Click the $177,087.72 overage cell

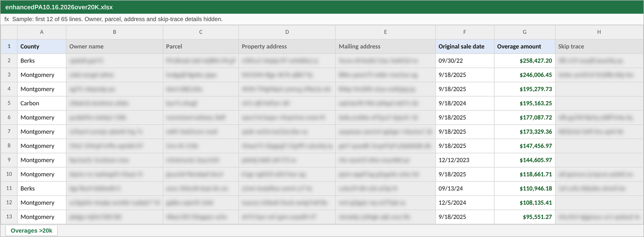524,117
